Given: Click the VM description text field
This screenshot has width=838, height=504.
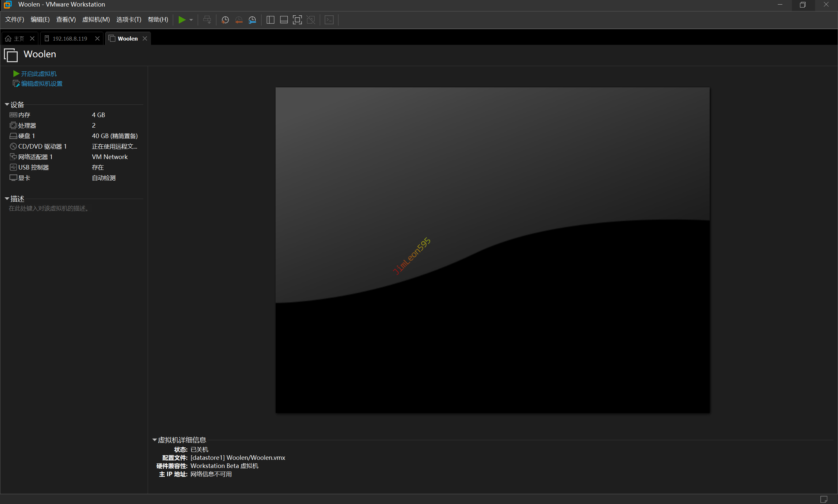Looking at the screenshot, I should pos(49,208).
